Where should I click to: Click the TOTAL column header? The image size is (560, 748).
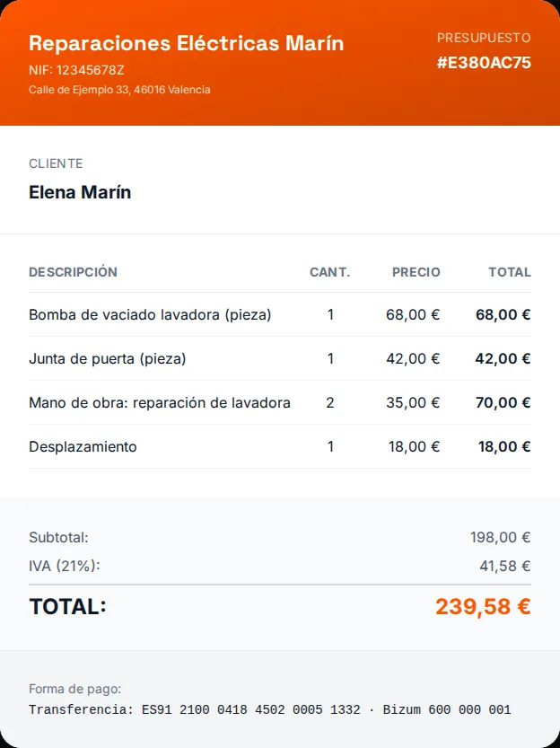pos(510,272)
